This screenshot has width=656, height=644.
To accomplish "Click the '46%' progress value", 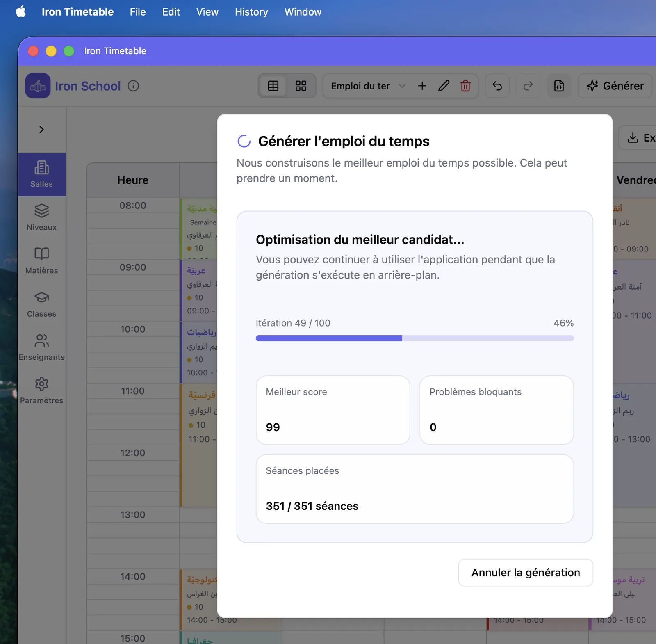I will point(564,323).
